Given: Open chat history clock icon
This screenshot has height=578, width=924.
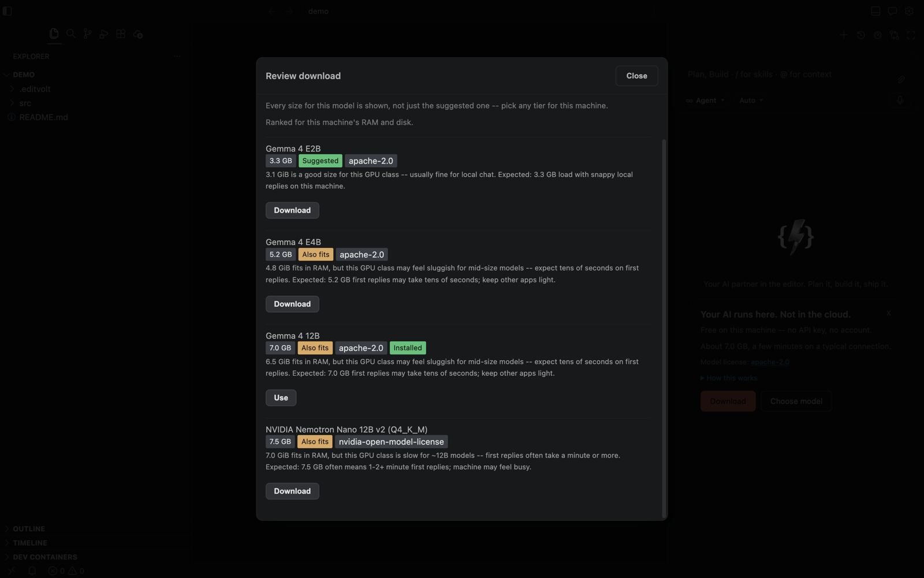Looking at the screenshot, I should tap(861, 35).
